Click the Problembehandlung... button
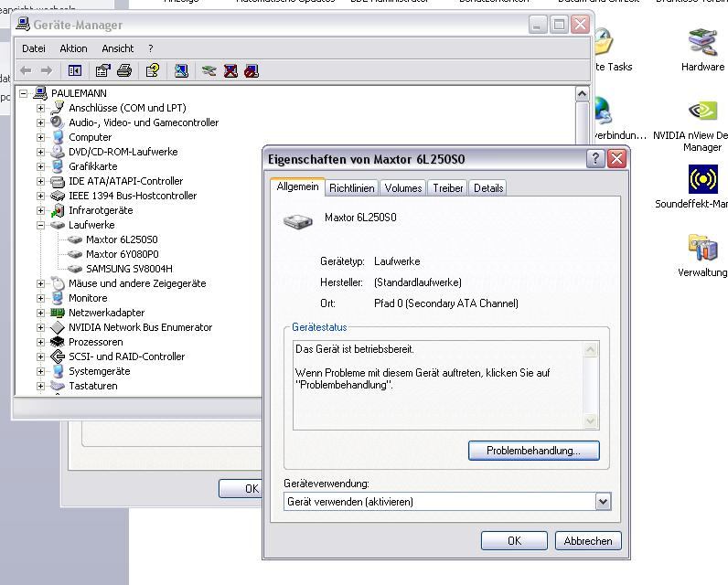Viewport: 728px width, 585px height. [533, 451]
